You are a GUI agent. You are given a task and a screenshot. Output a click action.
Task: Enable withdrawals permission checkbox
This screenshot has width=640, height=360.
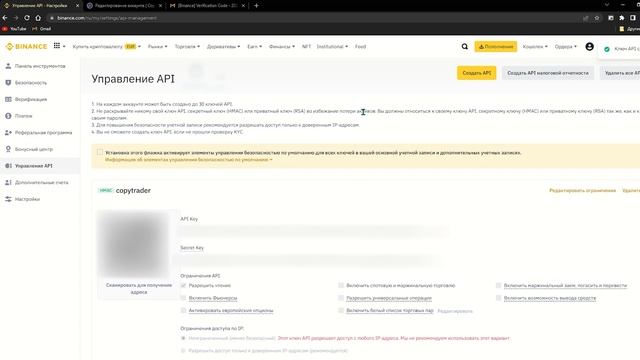(x=498, y=298)
